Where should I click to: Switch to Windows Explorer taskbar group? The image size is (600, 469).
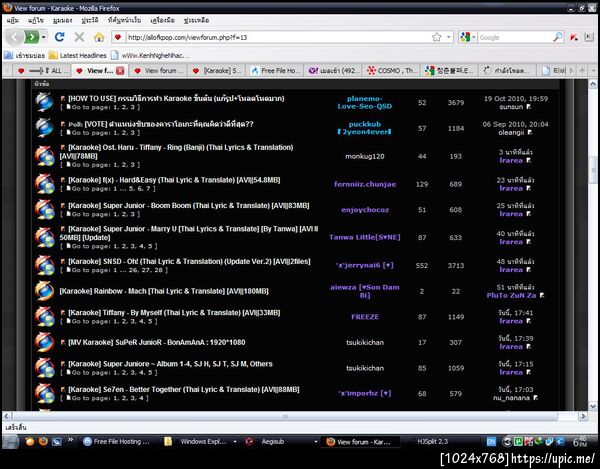[x=198, y=441]
